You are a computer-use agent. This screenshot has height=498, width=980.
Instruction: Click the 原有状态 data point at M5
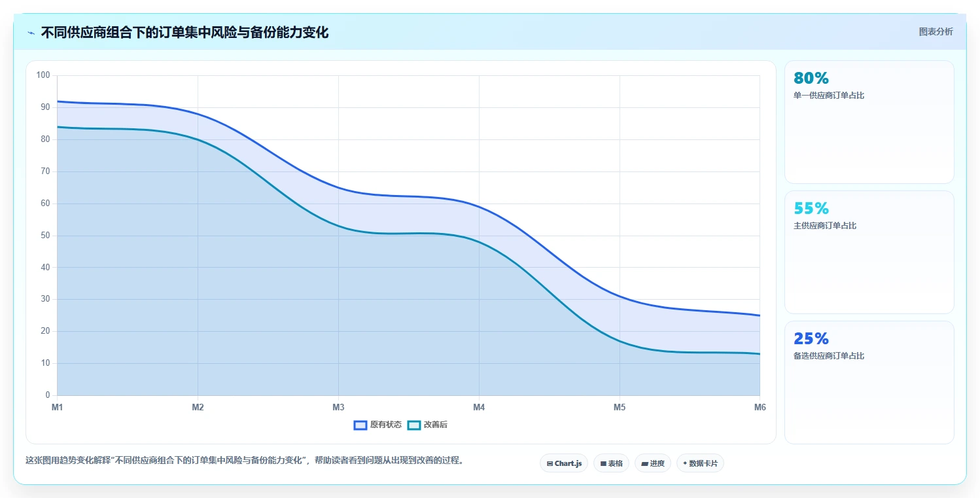click(x=620, y=296)
